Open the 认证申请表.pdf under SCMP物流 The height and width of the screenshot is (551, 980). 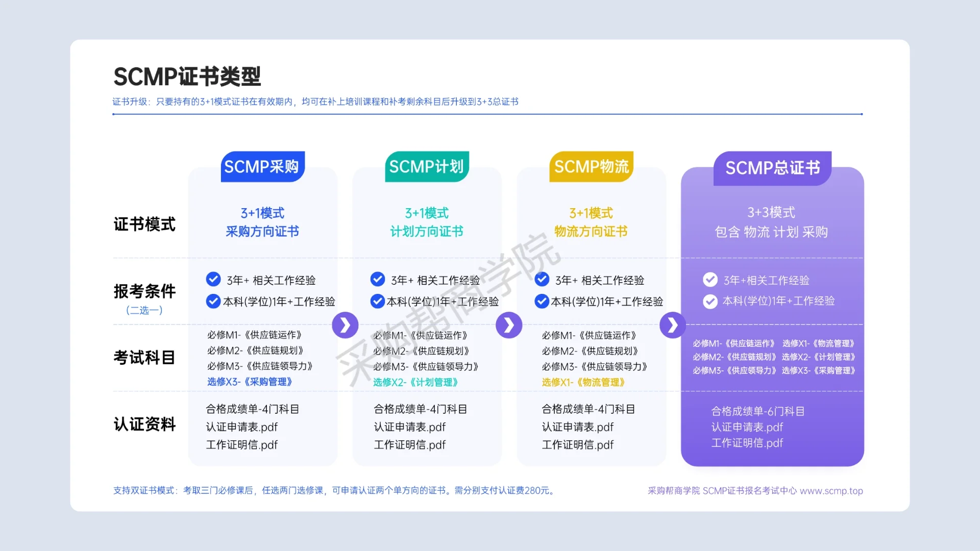(577, 427)
